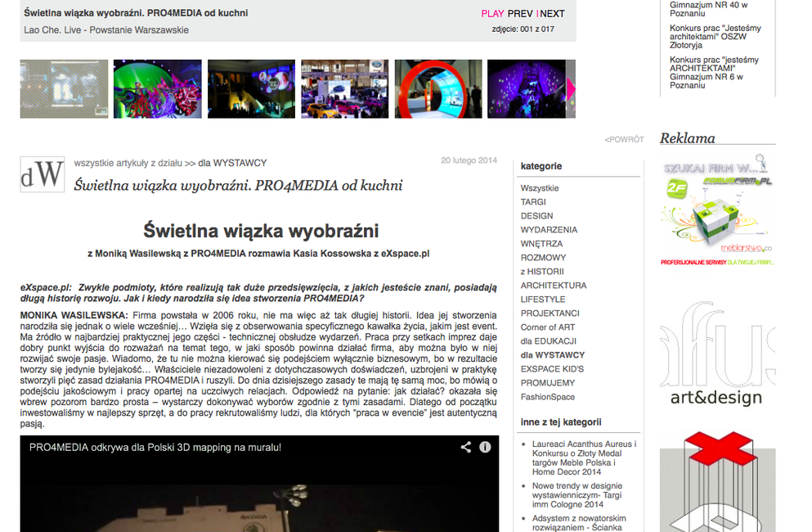Open 'Laureaci Acanthus Aureus' article link
812x532 pixels.
584,458
